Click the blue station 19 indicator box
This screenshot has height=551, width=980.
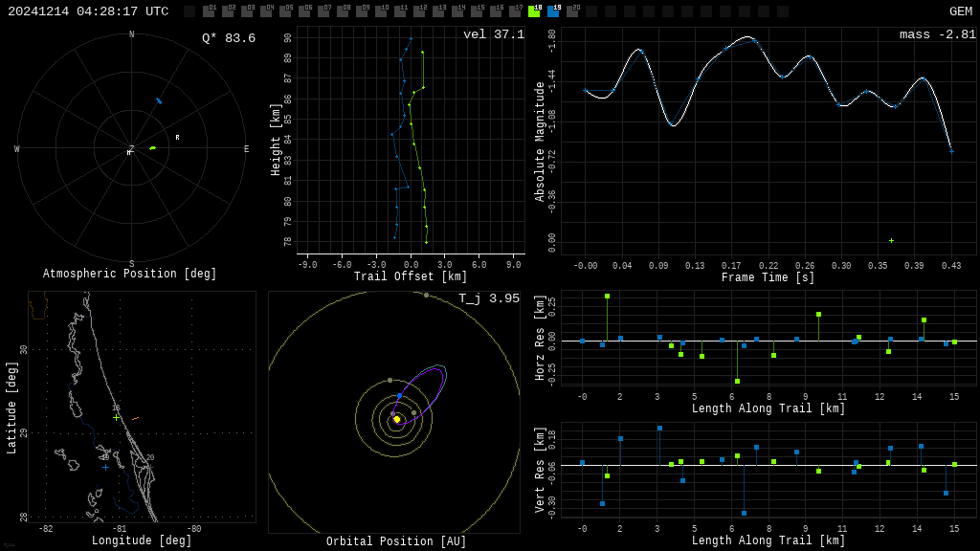pos(553,11)
